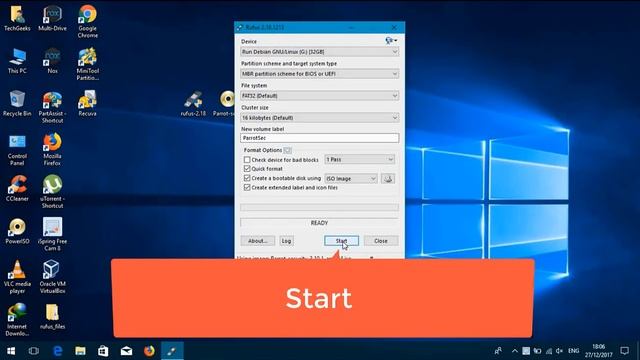640x360 pixels.
Task: Open the taskbar clock and date
Action: tap(599, 351)
